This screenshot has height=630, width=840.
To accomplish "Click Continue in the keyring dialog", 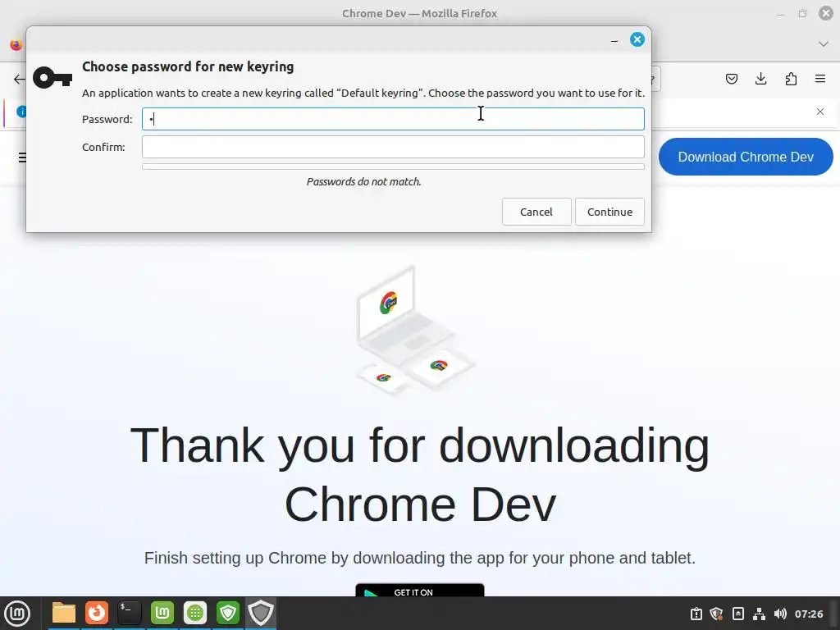I will (609, 212).
